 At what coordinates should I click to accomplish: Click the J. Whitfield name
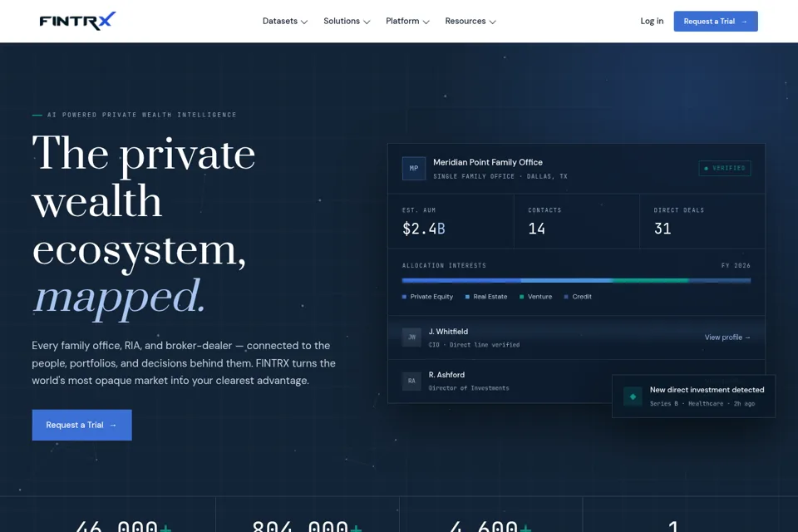[448, 332]
